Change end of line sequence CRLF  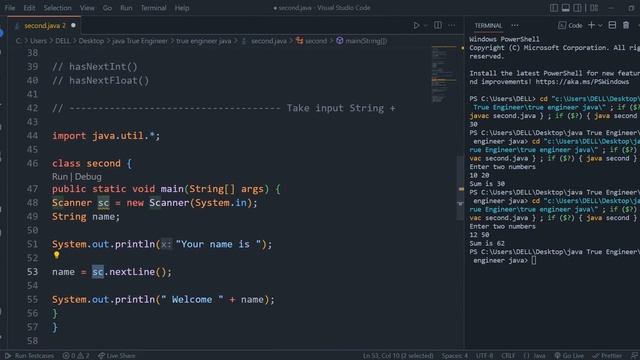point(508,356)
